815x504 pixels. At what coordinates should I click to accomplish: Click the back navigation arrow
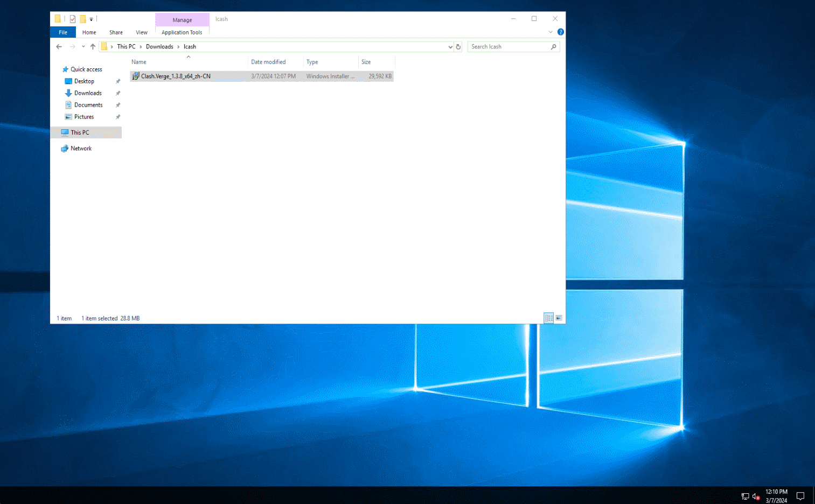59,47
